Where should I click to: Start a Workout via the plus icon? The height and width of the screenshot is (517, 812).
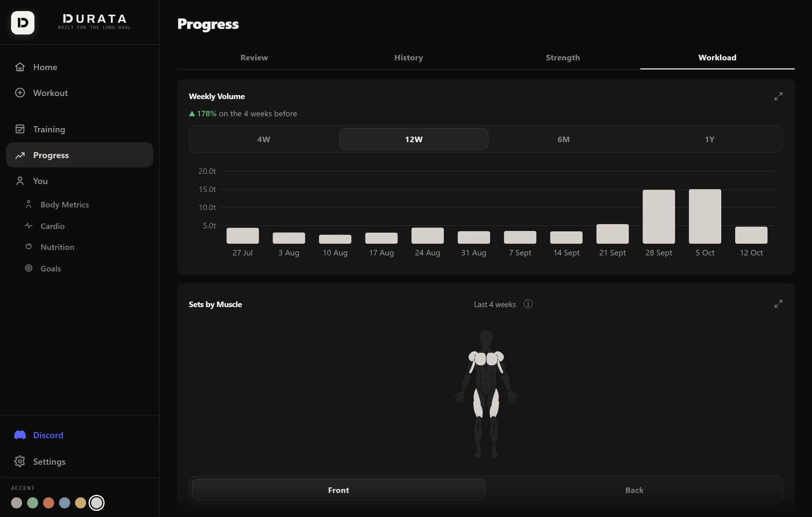tap(20, 92)
